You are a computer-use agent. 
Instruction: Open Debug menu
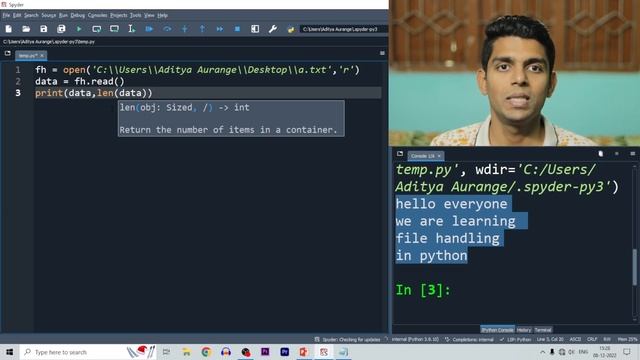pyautogui.click(x=78, y=15)
